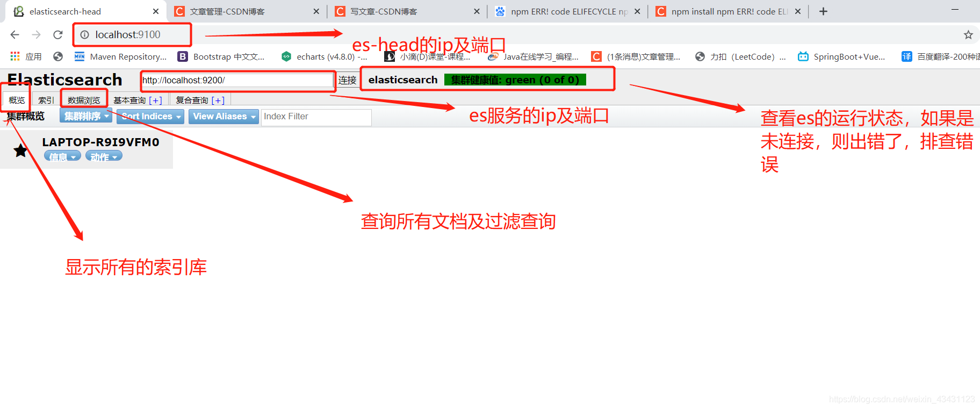Click the browser forward arrow

36,35
